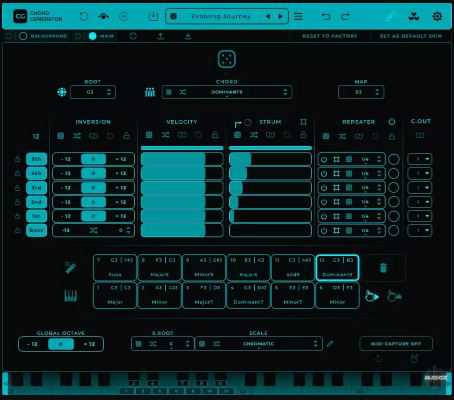Click the chord library icon beside Chord selector
The width and height of the screenshot is (454, 400).
pyautogui.click(x=150, y=92)
